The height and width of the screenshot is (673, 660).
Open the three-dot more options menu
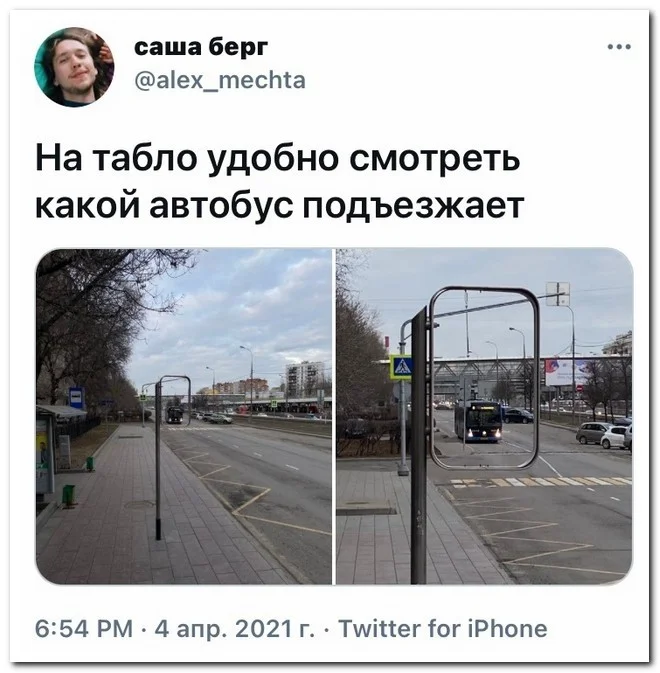point(619,47)
